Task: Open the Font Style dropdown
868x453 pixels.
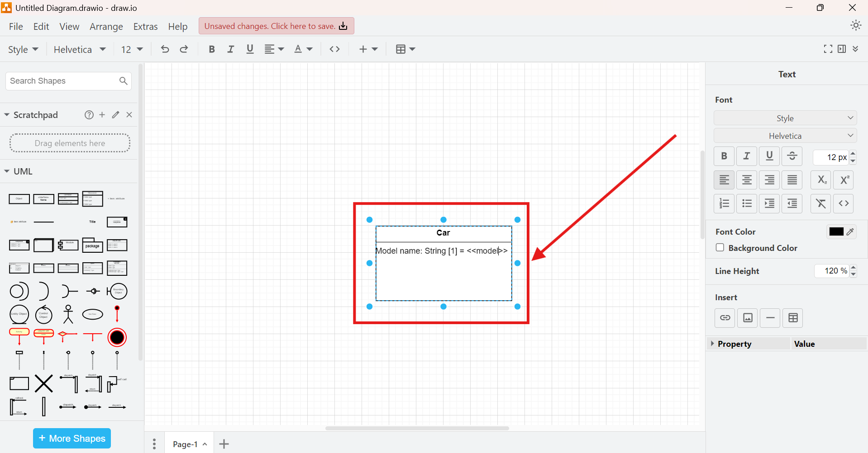Action: (785, 118)
